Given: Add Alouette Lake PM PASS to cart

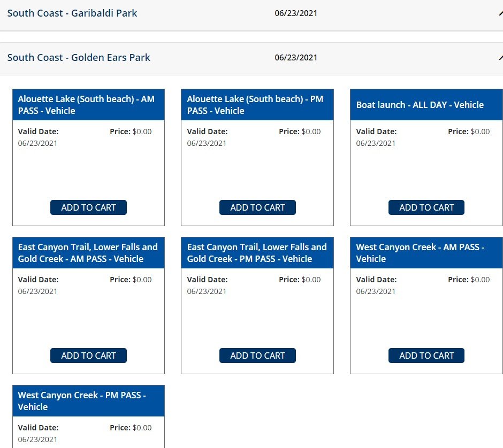Looking at the screenshot, I should (257, 207).
